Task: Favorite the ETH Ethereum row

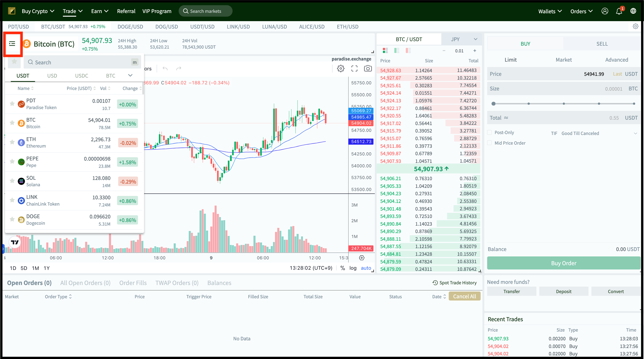Action: [x=12, y=142]
